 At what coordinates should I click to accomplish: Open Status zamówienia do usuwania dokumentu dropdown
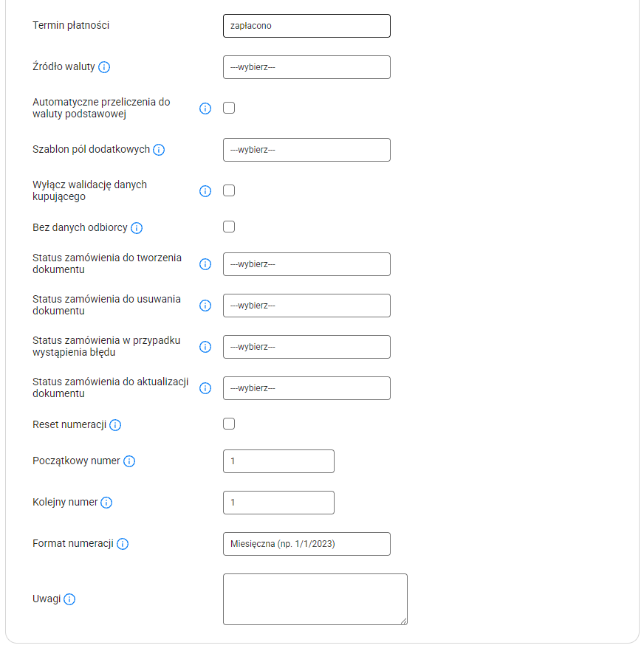click(x=306, y=306)
